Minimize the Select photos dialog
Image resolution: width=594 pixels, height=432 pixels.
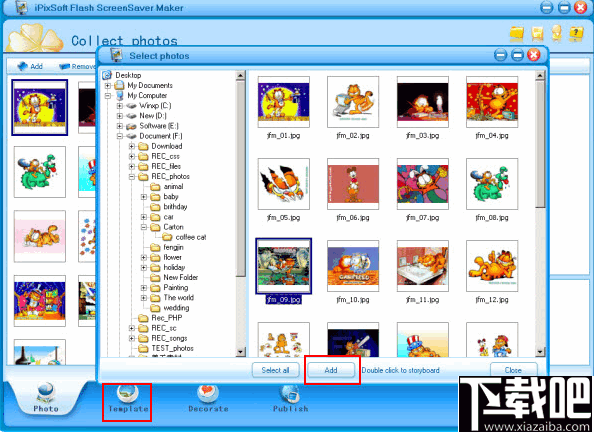click(x=500, y=56)
